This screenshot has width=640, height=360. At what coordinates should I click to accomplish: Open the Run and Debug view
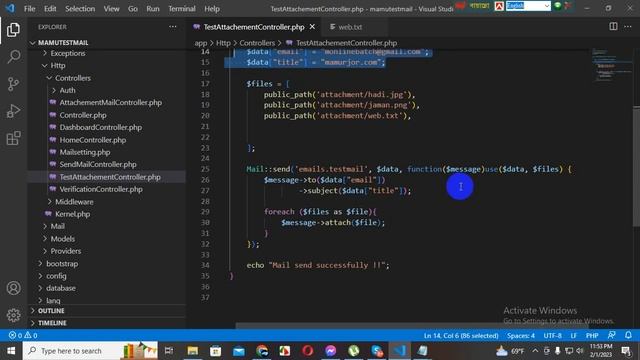point(13,111)
